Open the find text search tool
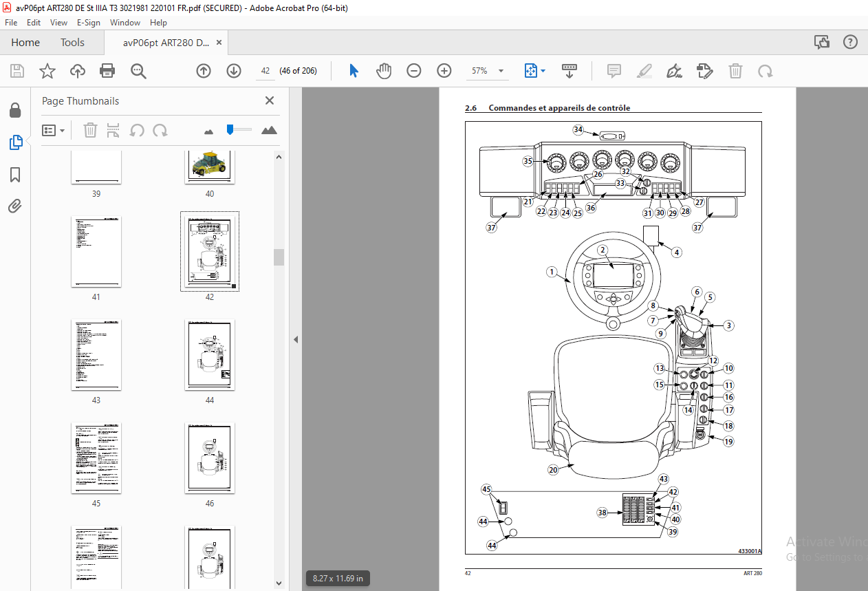 [138, 71]
